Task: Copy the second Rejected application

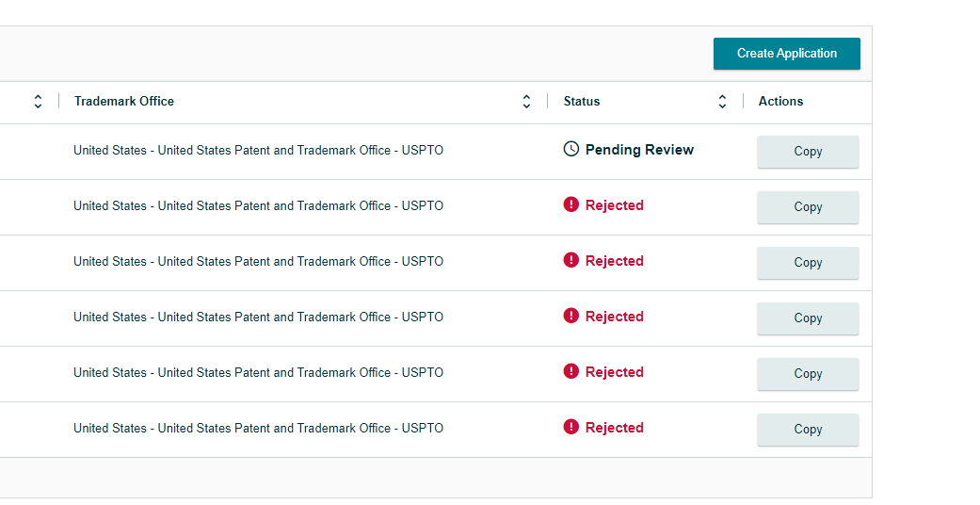Action: tap(808, 263)
